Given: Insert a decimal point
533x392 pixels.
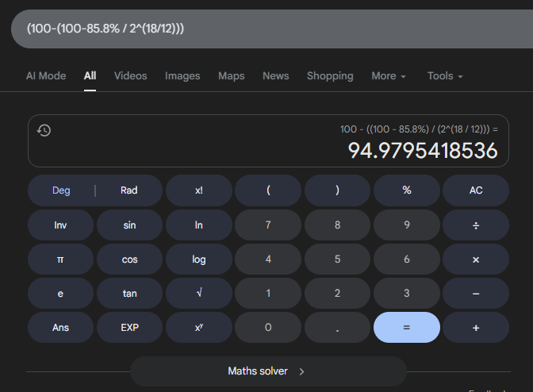Looking at the screenshot, I should tap(337, 328).
